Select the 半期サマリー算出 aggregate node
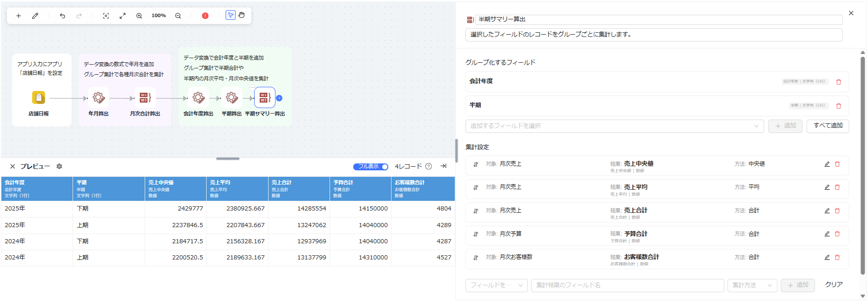The width and height of the screenshot is (868, 301). (265, 98)
